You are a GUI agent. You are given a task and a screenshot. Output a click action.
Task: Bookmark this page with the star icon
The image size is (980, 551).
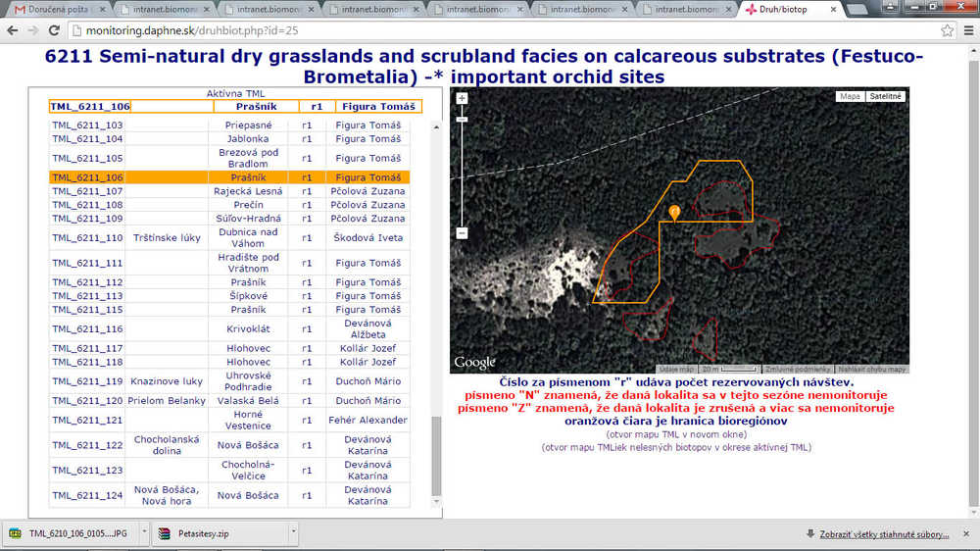point(947,30)
